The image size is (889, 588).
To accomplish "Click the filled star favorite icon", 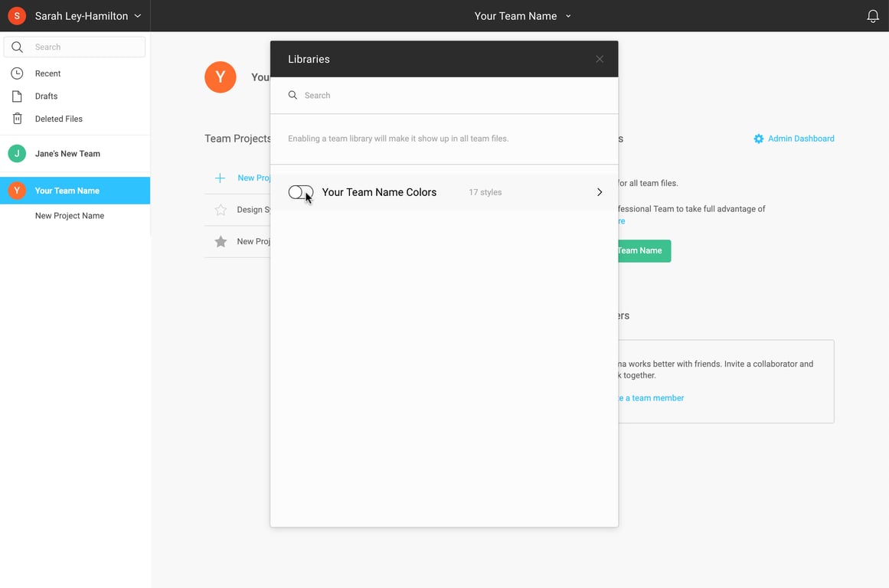I will [x=221, y=242].
